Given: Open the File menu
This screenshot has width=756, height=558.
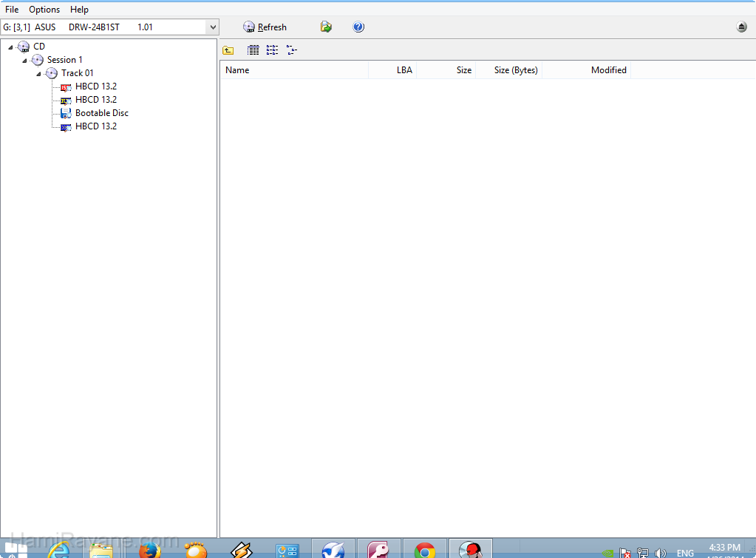Looking at the screenshot, I should 12,10.
